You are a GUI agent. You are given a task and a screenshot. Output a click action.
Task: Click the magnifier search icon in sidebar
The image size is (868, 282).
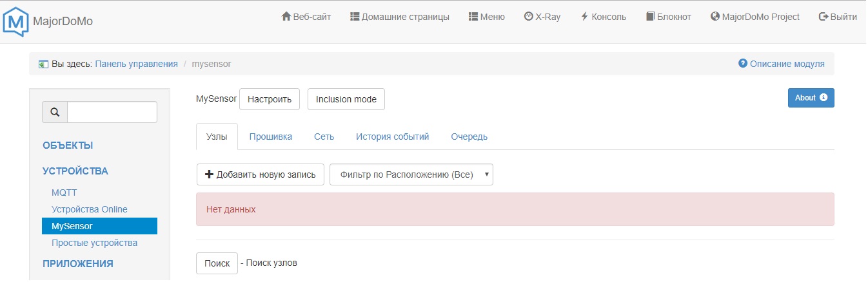(55, 112)
